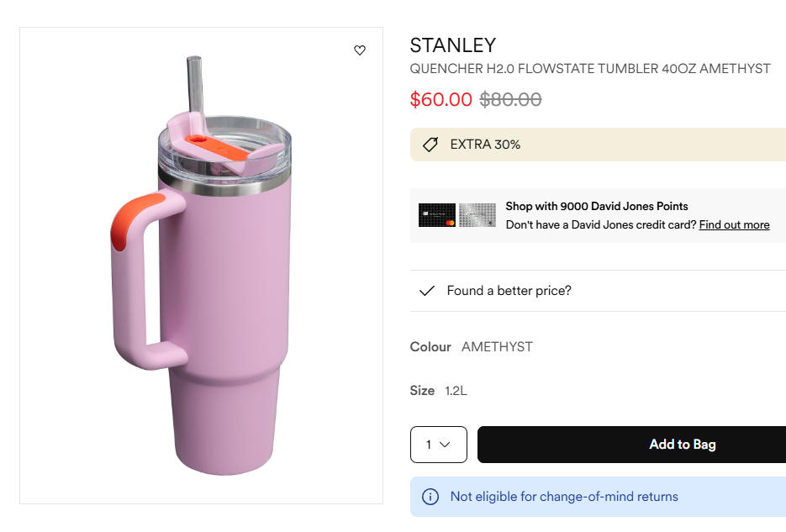Click the Not eligible for change-of-mind returns text
Viewport: 786px width, 532px height.
click(564, 497)
